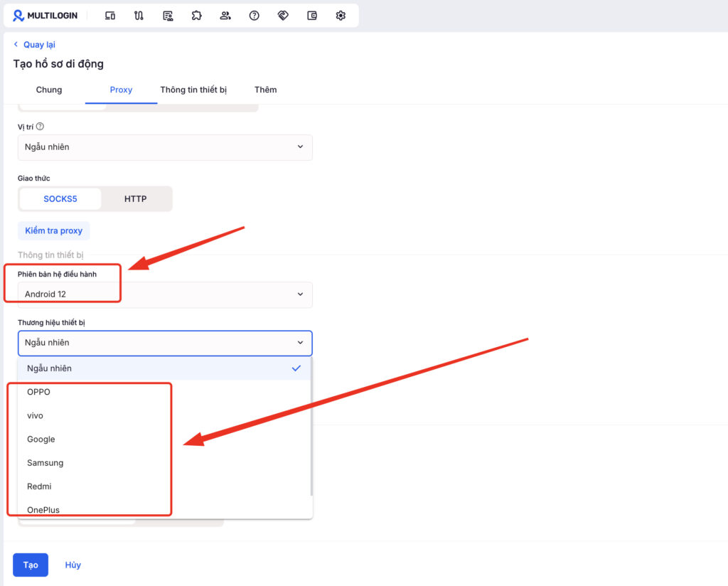This screenshot has height=586, width=728.
Task: Open the profile templates icon in the toolbar
Action: coord(168,15)
